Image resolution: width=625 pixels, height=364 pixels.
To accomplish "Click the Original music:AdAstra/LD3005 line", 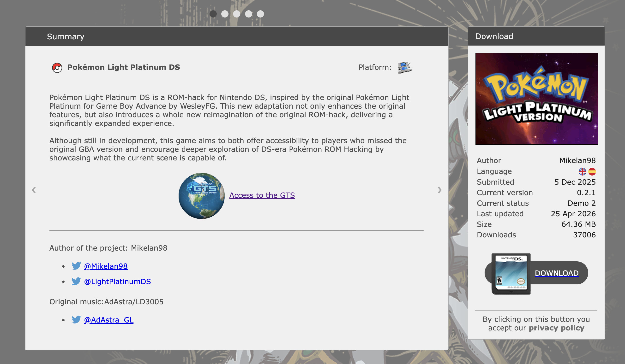I will pyautogui.click(x=106, y=302).
